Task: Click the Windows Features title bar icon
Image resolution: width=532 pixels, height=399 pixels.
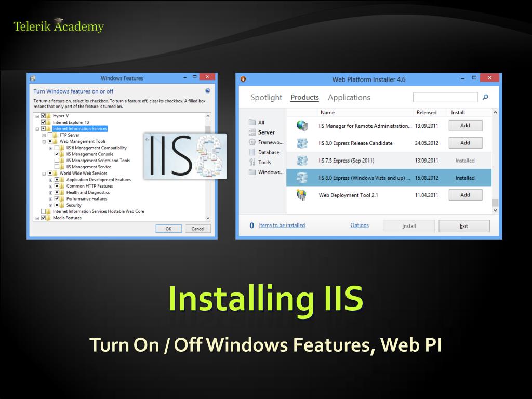Action: pyautogui.click(x=33, y=78)
